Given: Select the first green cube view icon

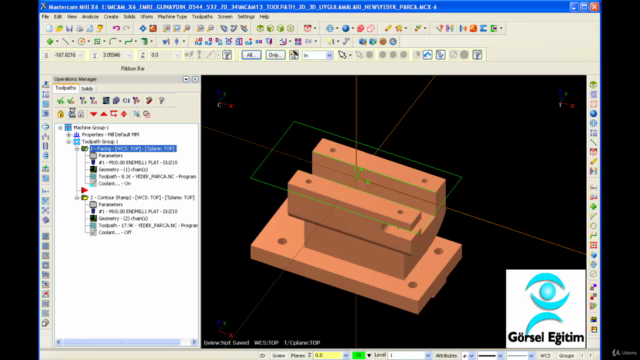Looking at the screenshot, I should click(260, 28).
